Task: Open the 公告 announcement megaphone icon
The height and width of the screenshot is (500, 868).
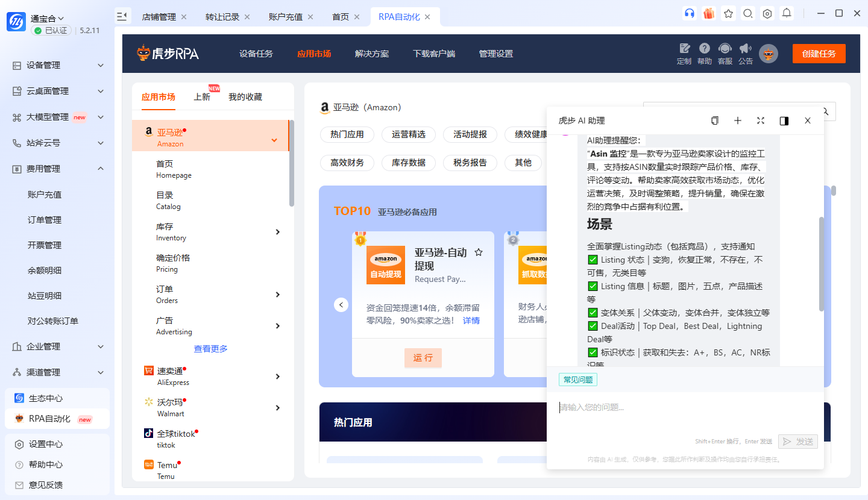Action: click(746, 54)
